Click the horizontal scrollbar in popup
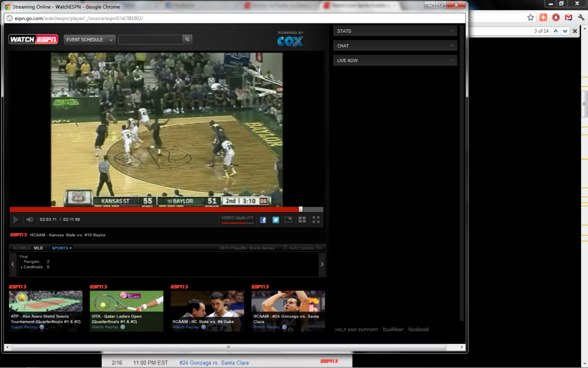The image size is (588, 368). [x=229, y=347]
